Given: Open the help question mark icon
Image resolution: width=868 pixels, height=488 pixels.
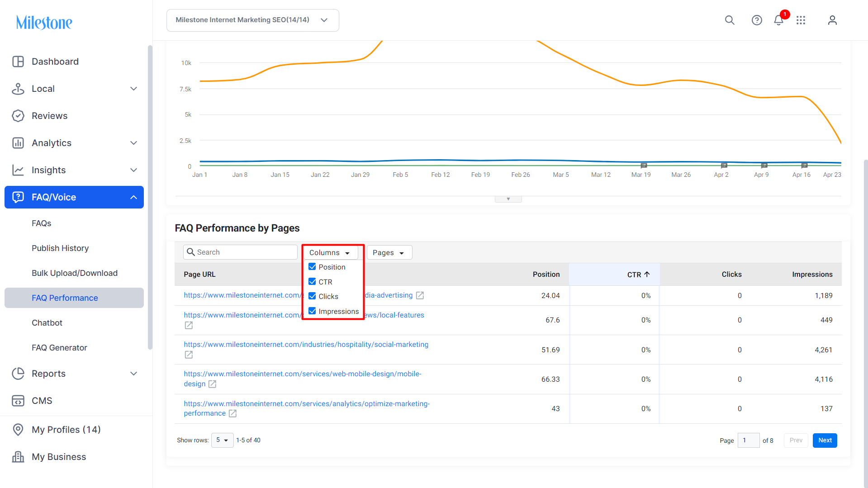Looking at the screenshot, I should click(x=757, y=20).
